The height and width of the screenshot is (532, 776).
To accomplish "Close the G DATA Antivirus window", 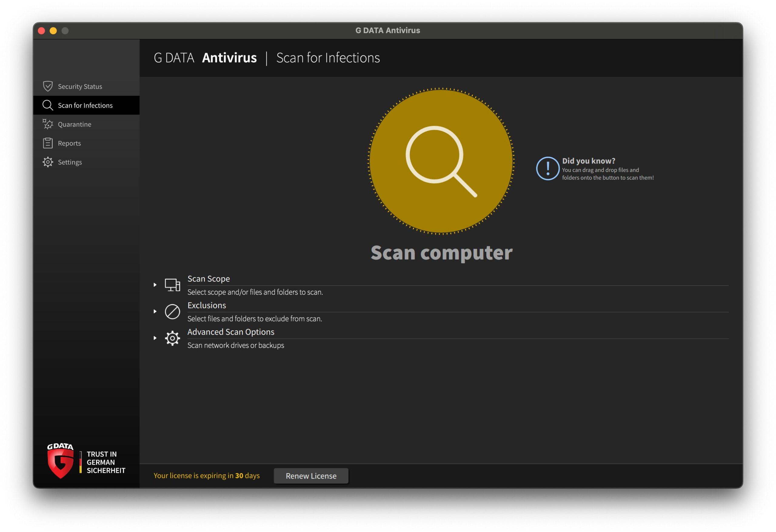I will [42, 31].
